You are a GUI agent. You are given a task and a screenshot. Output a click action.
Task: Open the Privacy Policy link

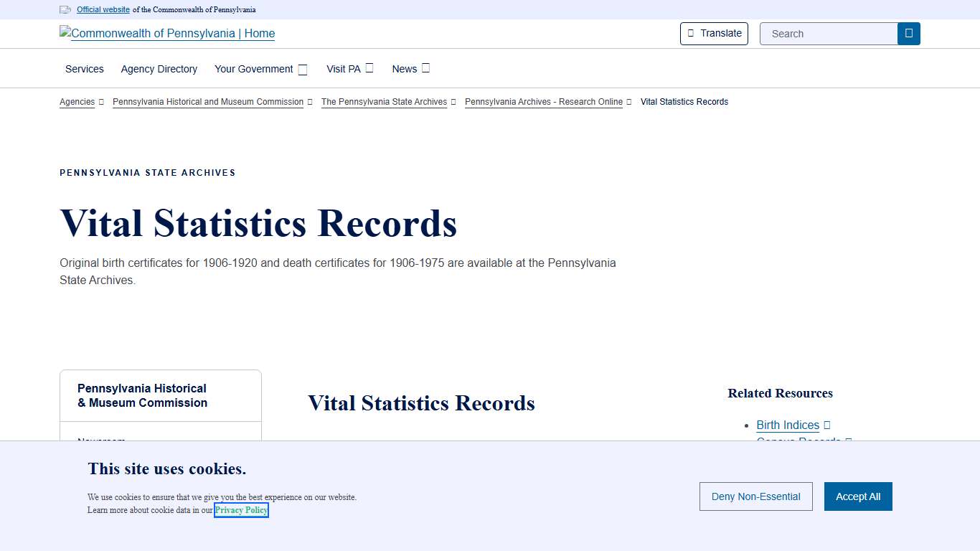coord(241,510)
